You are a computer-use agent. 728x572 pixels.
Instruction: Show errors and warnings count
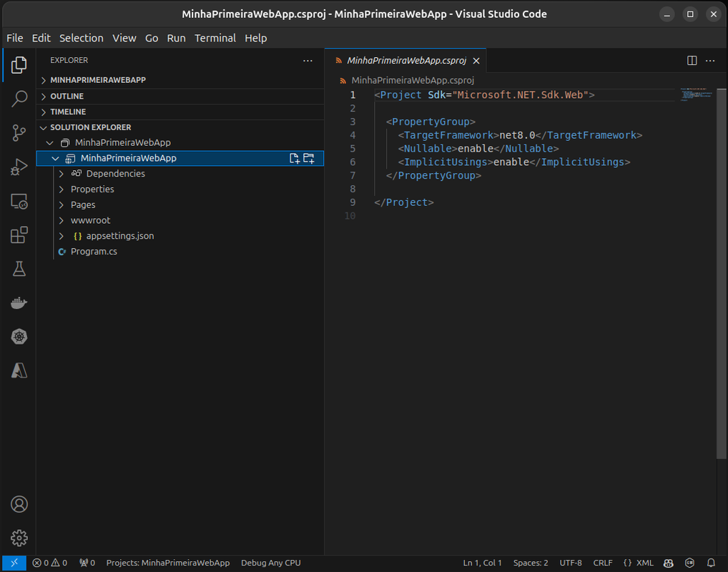(x=49, y=563)
